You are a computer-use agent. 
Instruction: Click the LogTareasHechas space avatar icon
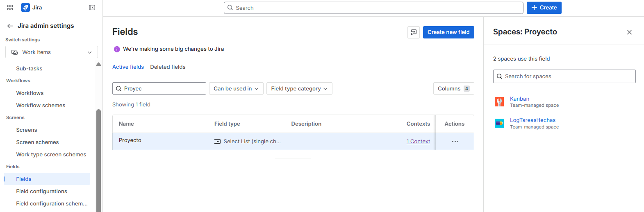[x=499, y=123]
